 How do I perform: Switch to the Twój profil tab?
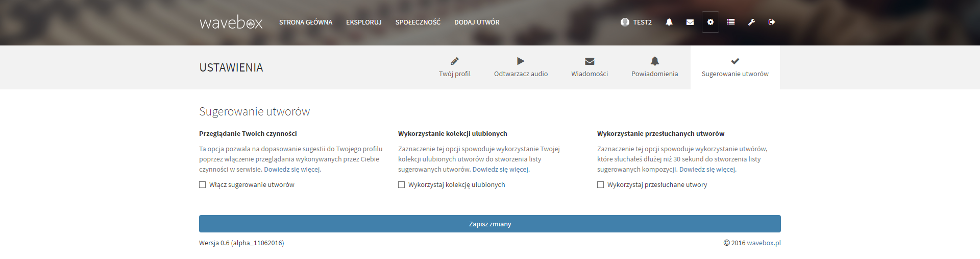coord(455,67)
